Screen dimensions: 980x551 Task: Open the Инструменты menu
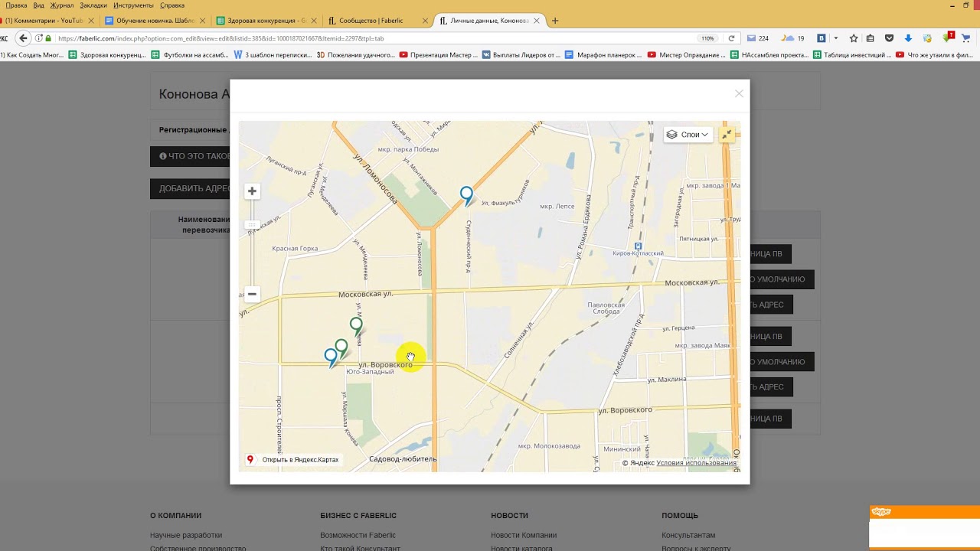[x=133, y=5]
